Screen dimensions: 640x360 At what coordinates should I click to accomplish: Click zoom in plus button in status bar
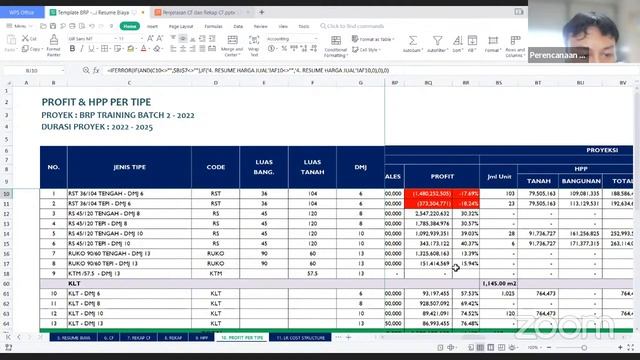pyautogui.click(x=620, y=347)
